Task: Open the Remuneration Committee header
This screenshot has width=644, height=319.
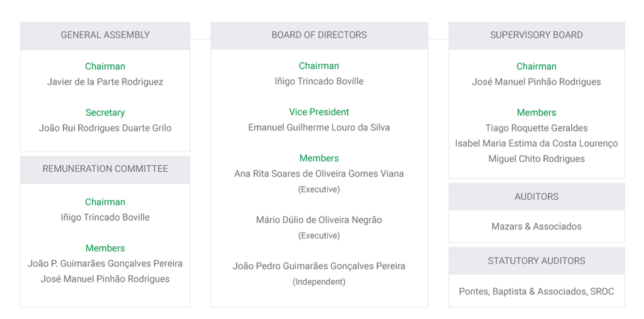Action: [105, 169]
